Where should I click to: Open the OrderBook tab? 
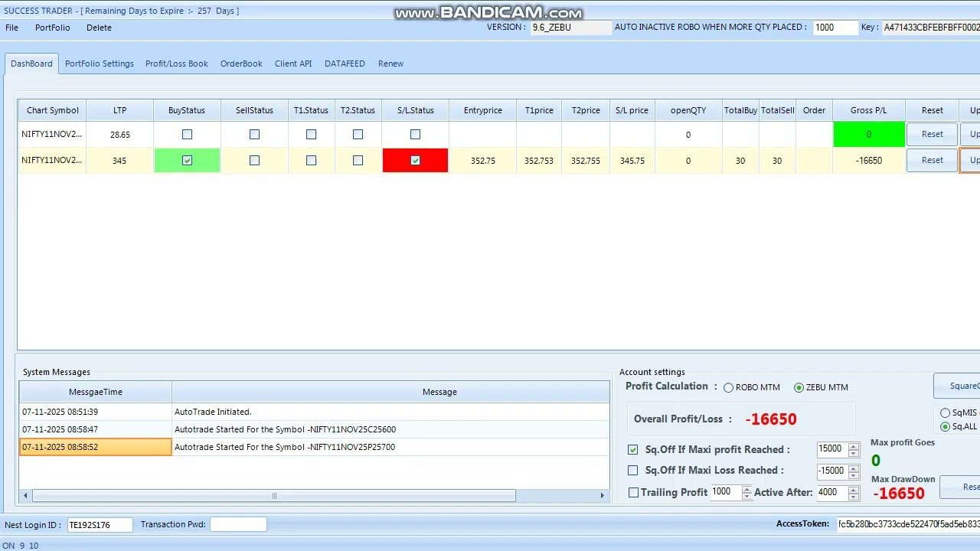tap(240, 64)
